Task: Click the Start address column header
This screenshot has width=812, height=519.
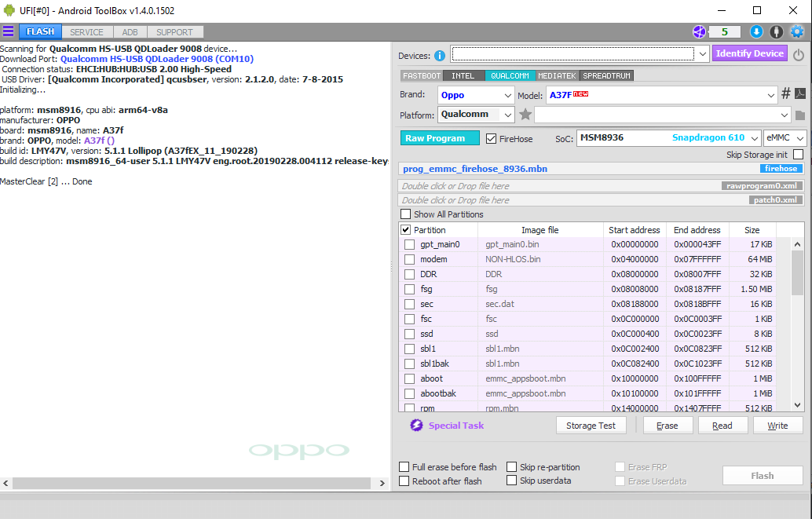Action: pos(634,230)
